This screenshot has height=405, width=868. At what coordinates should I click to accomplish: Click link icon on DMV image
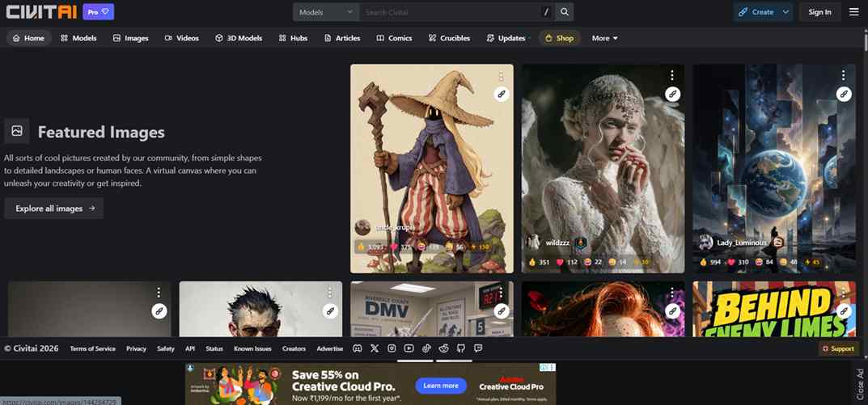click(x=502, y=311)
